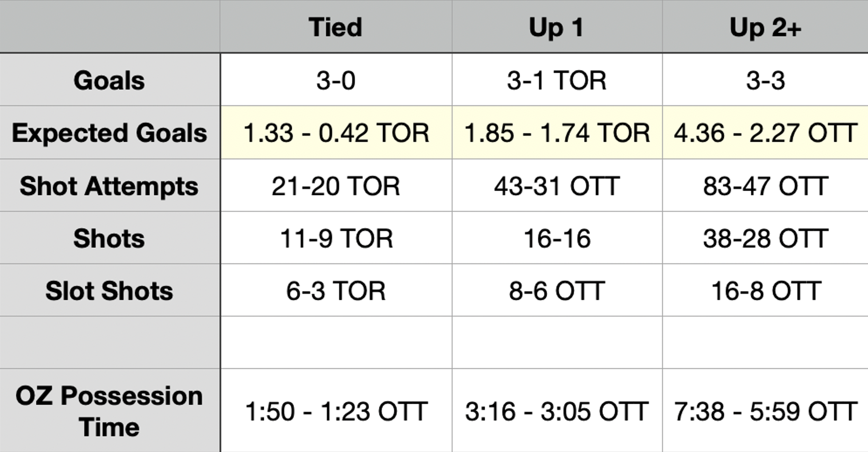Image resolution: width=868 pixels, height=452 pixels.
Task: Select the 4.36 - 2.27 OTT cell
Action: [x=765, y=133]
